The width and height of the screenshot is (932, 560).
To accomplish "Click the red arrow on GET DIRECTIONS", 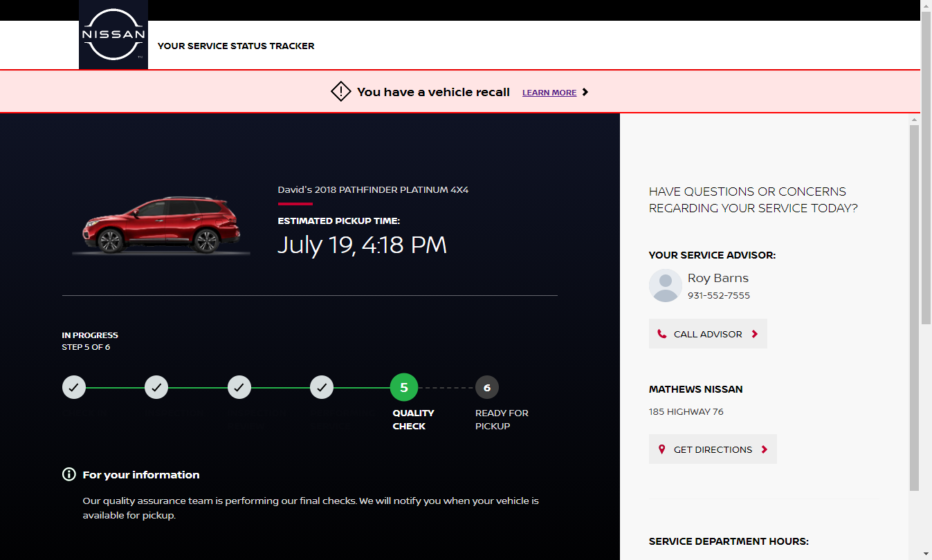I will click(x=765, y=449).
